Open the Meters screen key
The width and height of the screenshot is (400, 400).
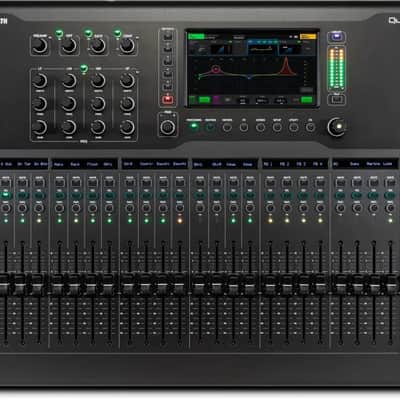pyautogui.click(x=227, y=127)
